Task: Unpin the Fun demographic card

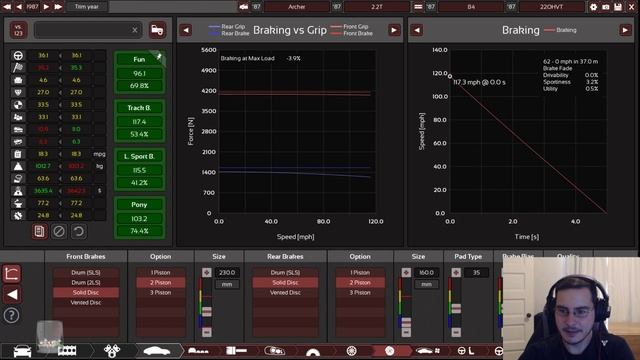Action: point(159,57)
